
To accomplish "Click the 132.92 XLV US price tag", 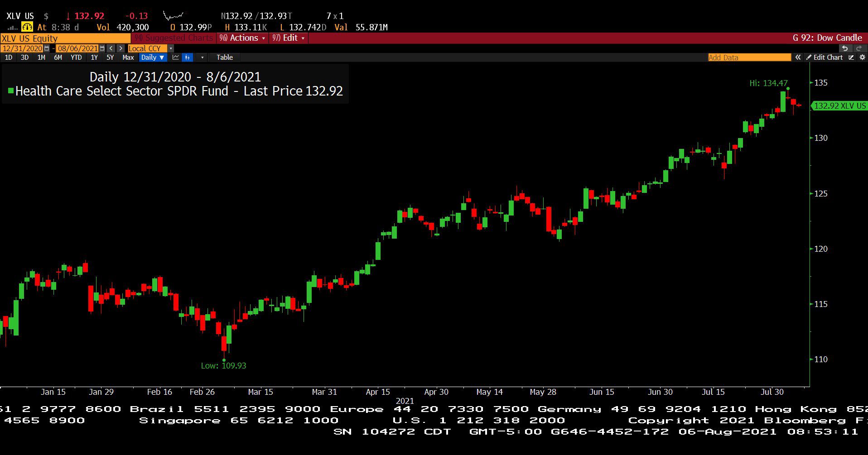I will (839, 106).
